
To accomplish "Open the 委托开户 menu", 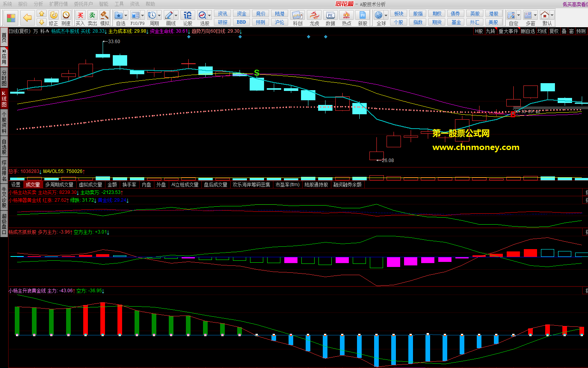I will tap(83, 4).
